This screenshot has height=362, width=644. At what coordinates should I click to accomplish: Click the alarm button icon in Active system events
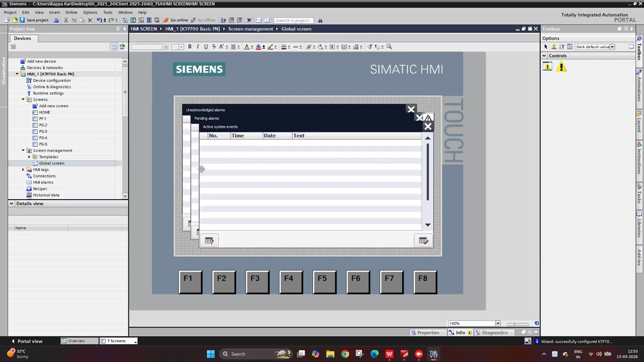[209, 241]
